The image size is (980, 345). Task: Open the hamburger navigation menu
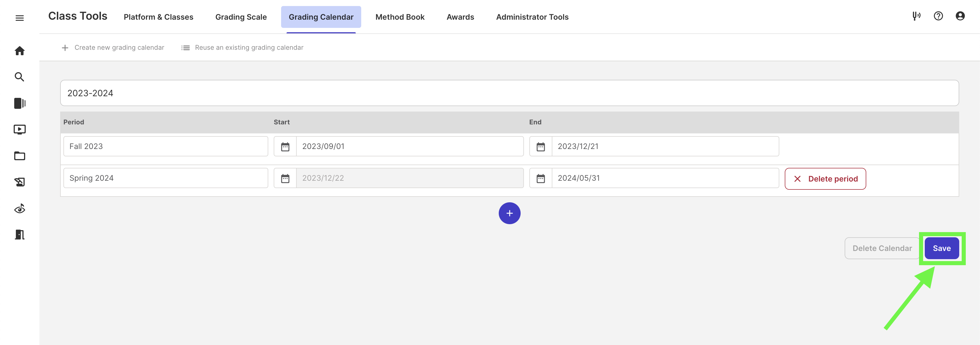tap(19, 18)
